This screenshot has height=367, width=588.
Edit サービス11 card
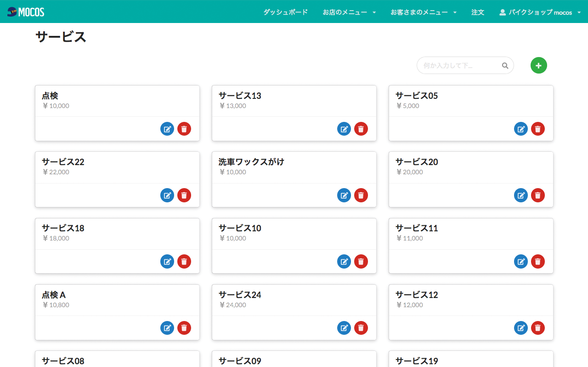(x=521, y=261)
